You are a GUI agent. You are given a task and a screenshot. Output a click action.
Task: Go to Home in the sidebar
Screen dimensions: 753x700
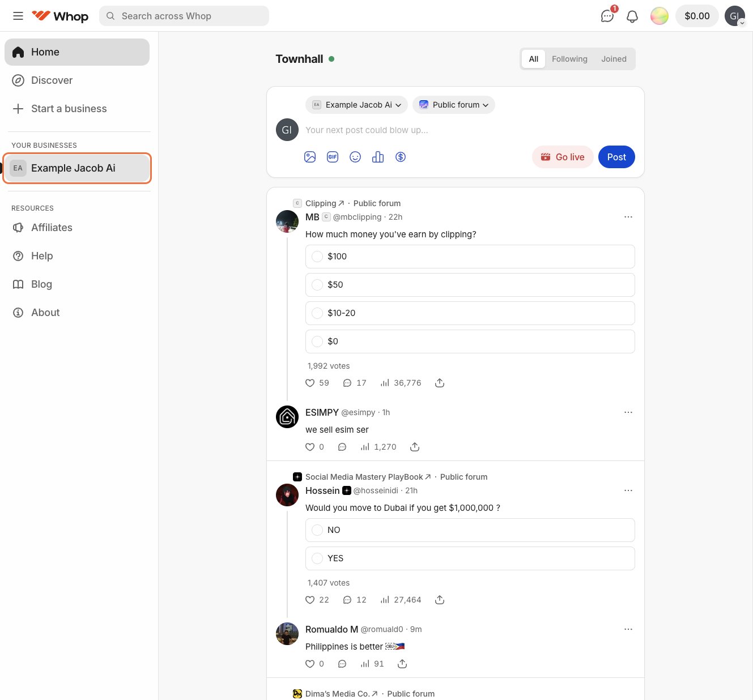click(77, 52)
